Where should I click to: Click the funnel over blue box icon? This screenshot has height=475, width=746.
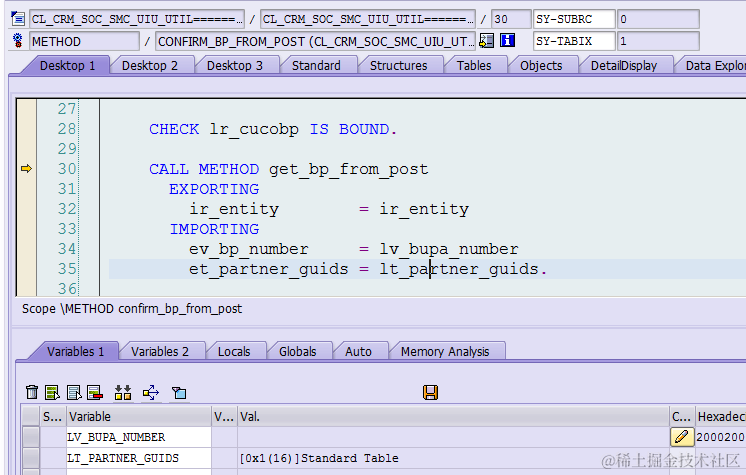[179, 393]
